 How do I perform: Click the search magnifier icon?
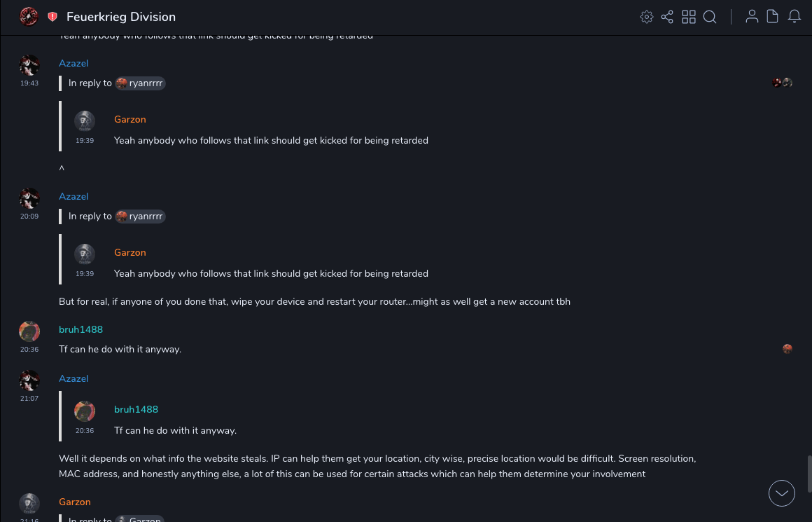click(x=710, y=17)
